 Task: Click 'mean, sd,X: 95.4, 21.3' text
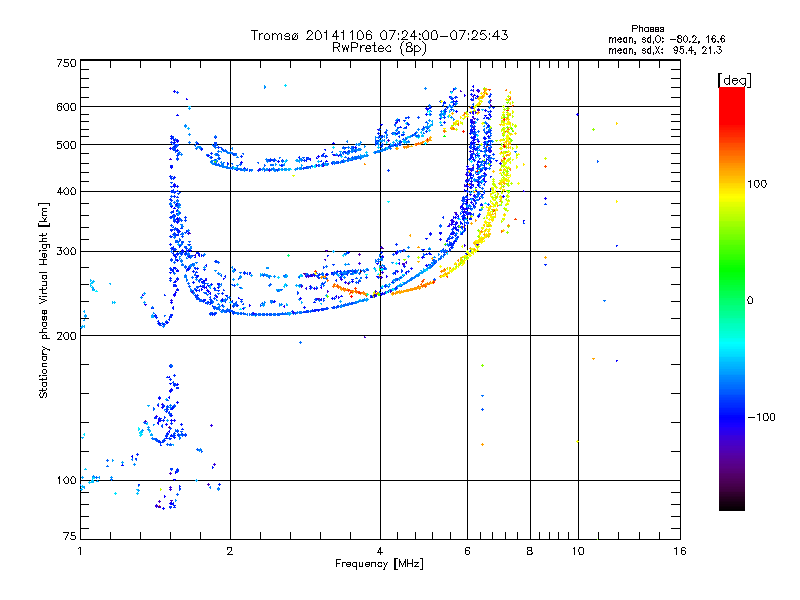click(x=665, y=50)
